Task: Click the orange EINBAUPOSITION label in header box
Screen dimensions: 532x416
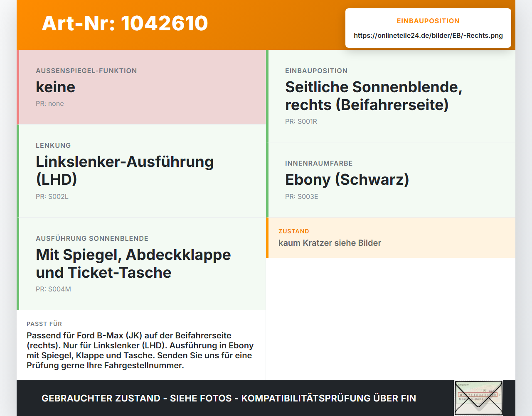Action: click(428, 21)
